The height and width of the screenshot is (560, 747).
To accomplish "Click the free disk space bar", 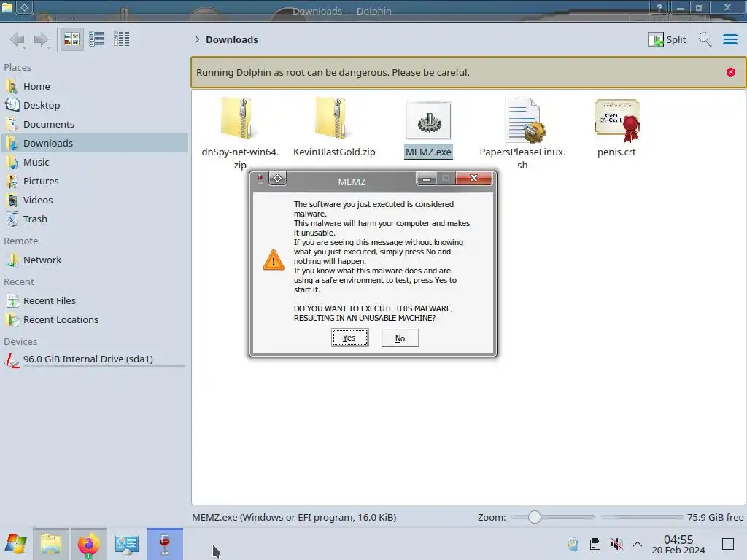I will (x=642, y=517).
